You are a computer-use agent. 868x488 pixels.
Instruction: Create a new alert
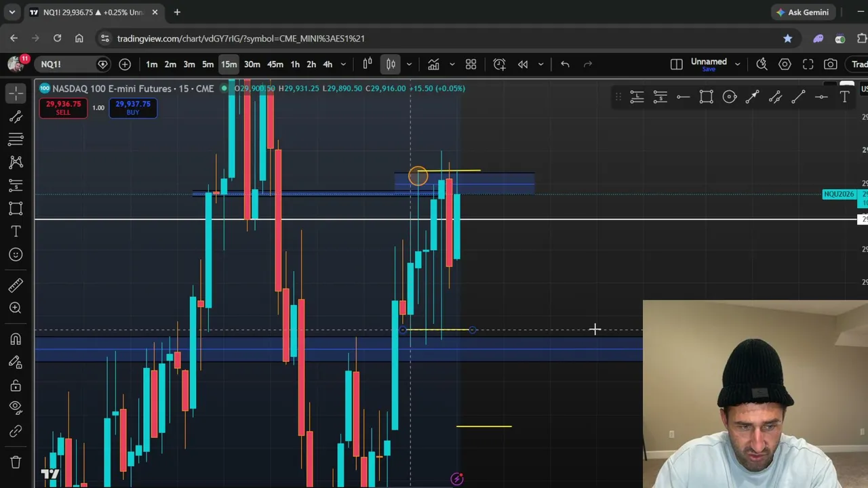500,64
